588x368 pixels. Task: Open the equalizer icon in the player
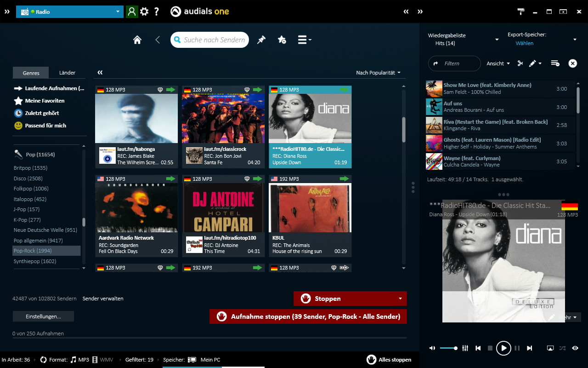(465, 348)
